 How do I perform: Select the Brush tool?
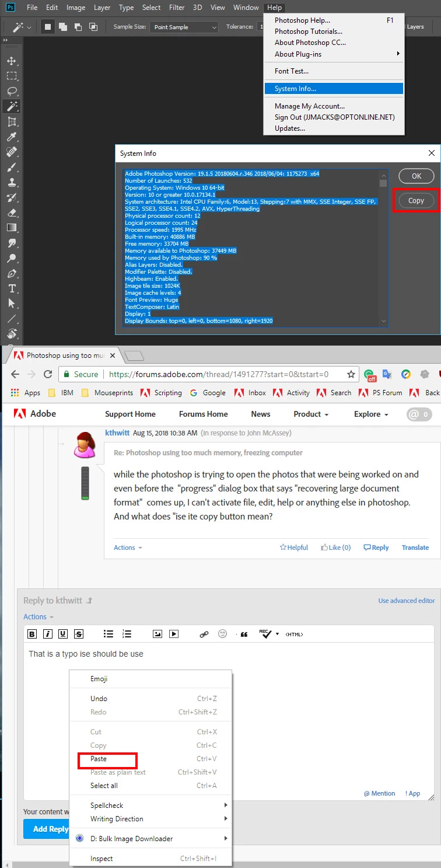click(12, 168)
